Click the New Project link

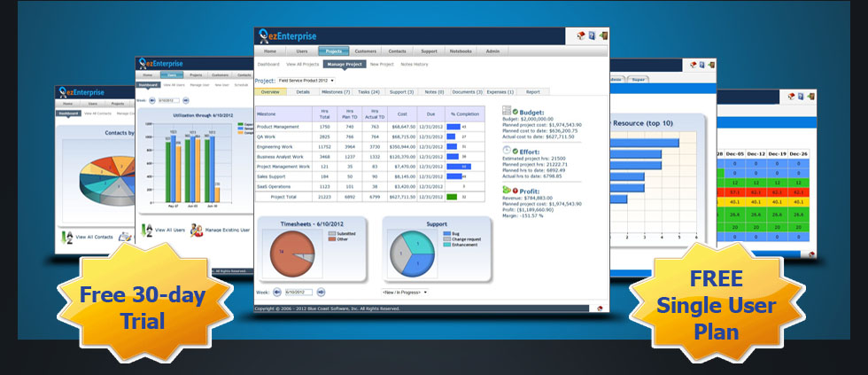(382, 64)
